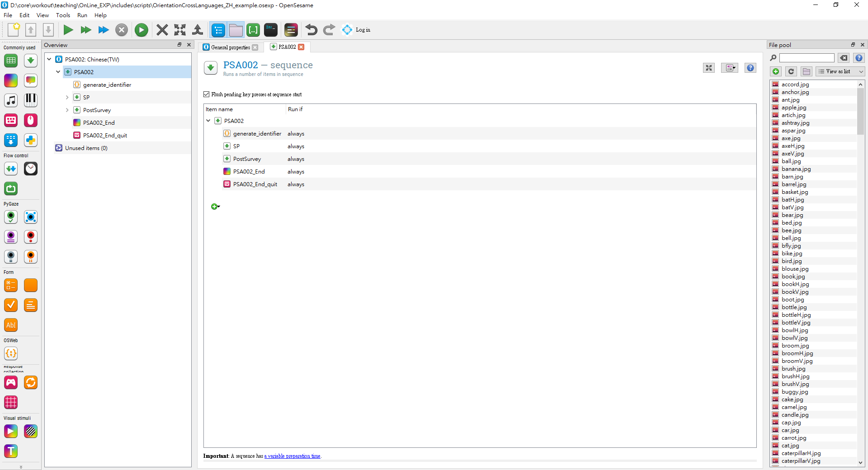This screenshot has width=868, height=470.
Task: Click the grey Kill experiment stop icon
Action: [x=122, y=30]
